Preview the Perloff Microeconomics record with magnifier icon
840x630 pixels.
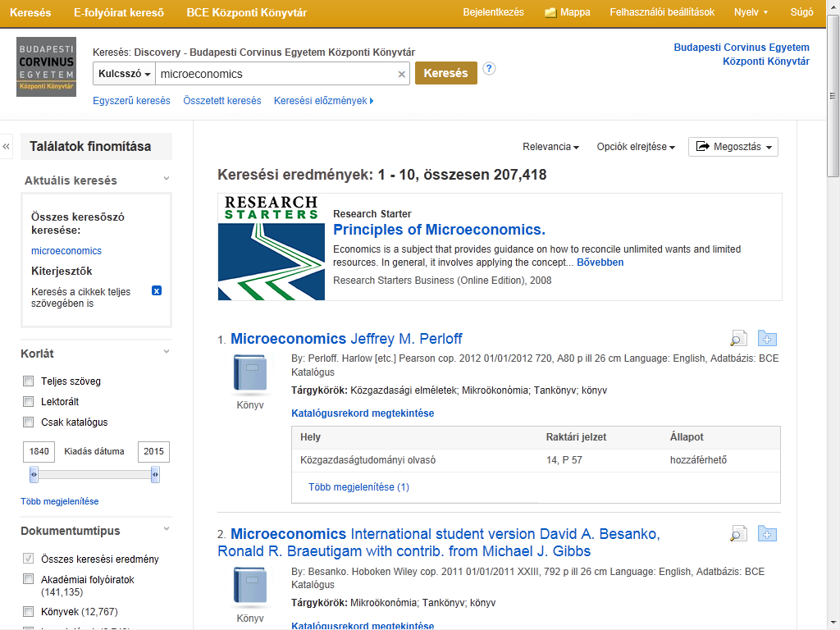click(739, 339)
